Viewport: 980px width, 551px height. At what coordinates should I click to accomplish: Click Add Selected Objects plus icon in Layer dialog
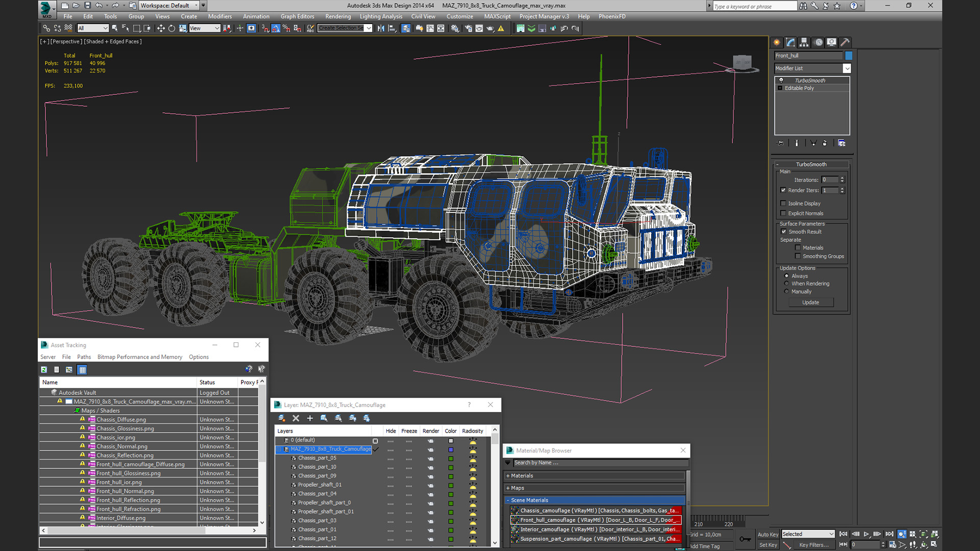coord(310,418)
